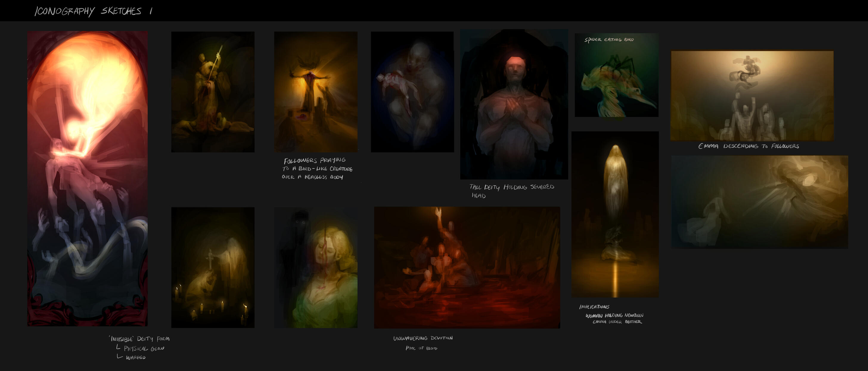The width and height of the screenshot is (868, 371).
Task: Click the 'Unwavering Devotion' caption label
Action: 423,338
